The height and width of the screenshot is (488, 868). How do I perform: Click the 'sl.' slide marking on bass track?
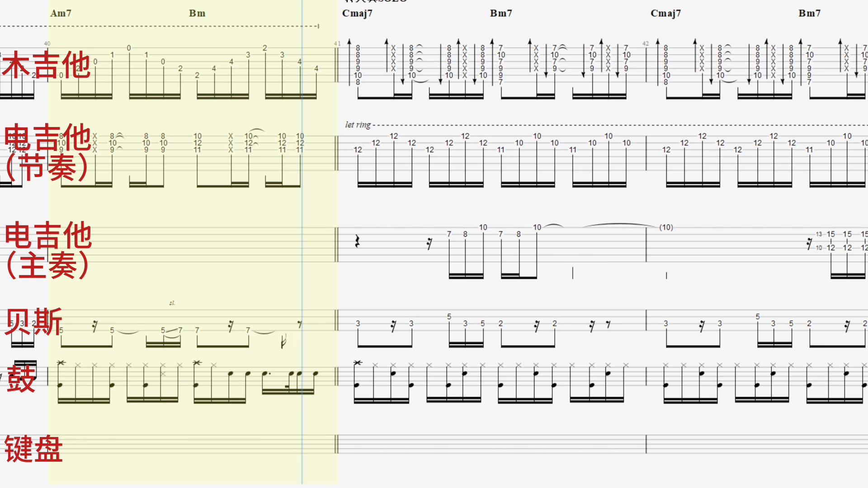(172, 303)
